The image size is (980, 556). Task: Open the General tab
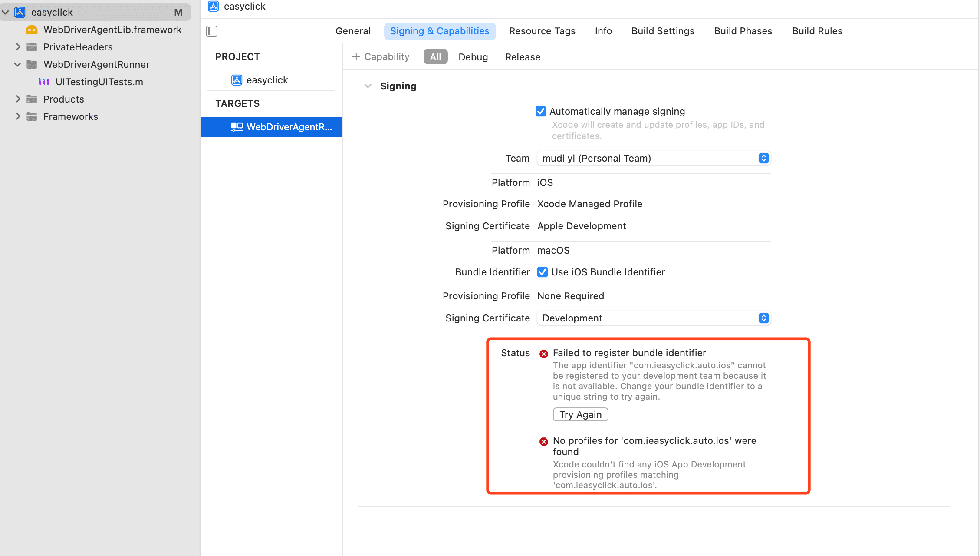[x=352, y=31]
